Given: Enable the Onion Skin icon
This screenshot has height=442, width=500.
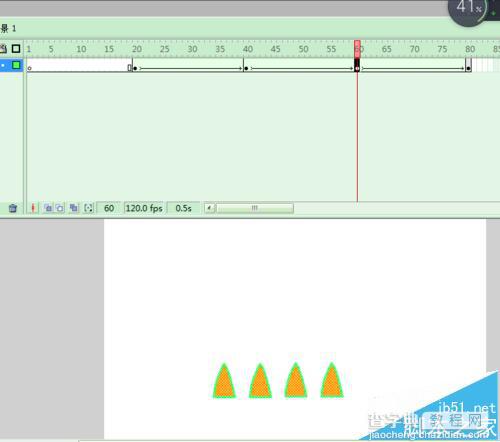Looking at the screenshot, I should (x=48, y=208).
